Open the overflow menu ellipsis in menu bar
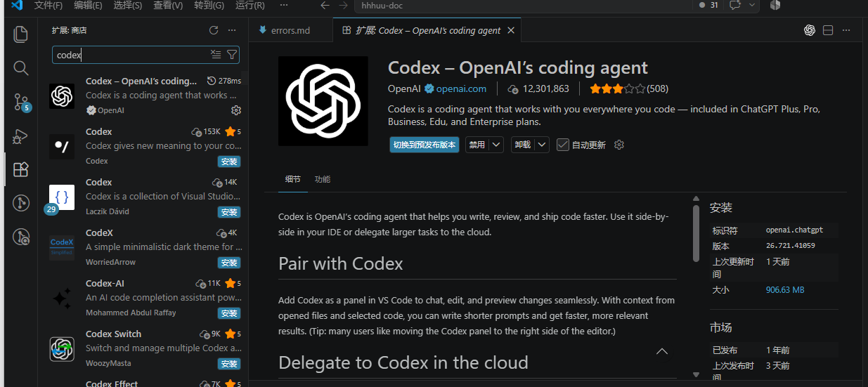Viewport: 868px width, 387px height. 283,5
